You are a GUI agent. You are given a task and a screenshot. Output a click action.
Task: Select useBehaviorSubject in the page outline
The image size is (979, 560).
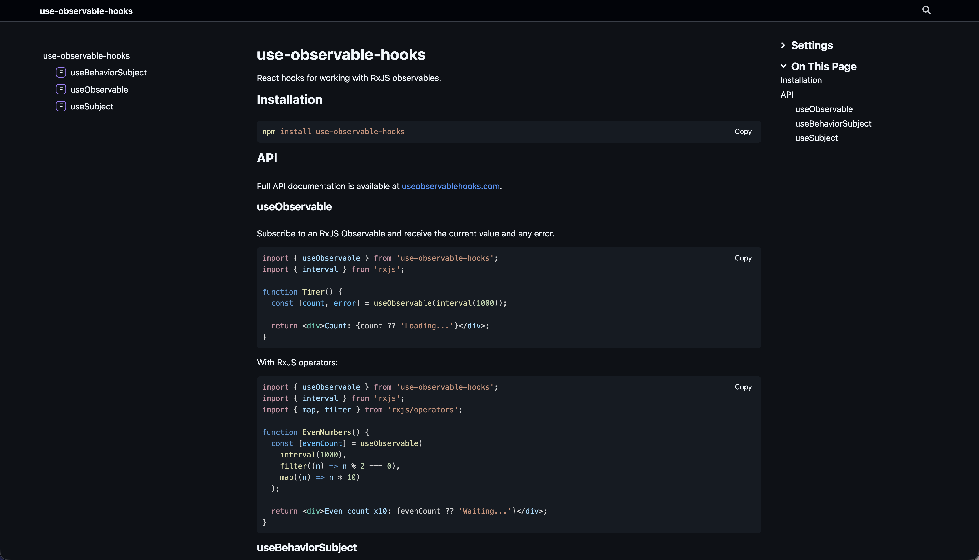click(833, 123)
